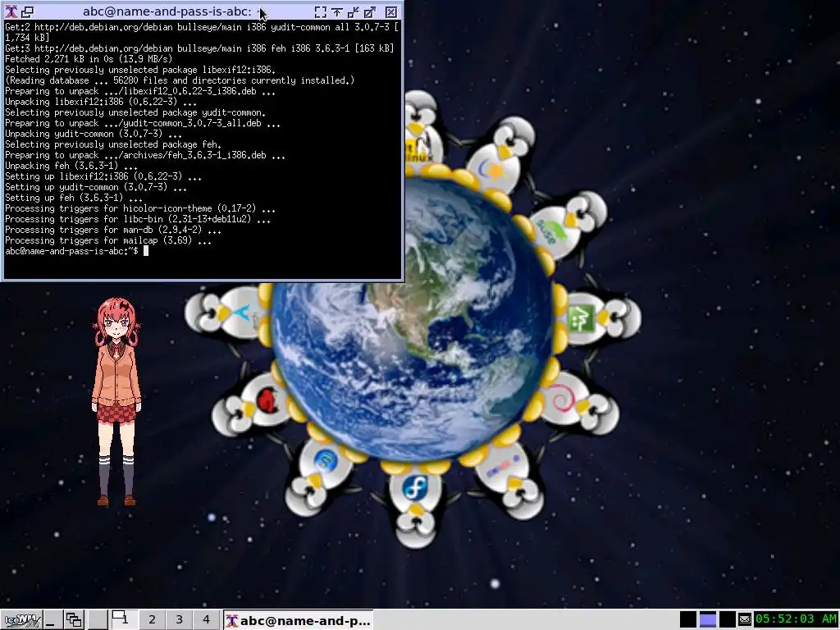Click the 'Fetched 2,271 kB in 0s' line
Image resolution: width=840 pixels, height=630 pixels.
click(x=89, y=59)
